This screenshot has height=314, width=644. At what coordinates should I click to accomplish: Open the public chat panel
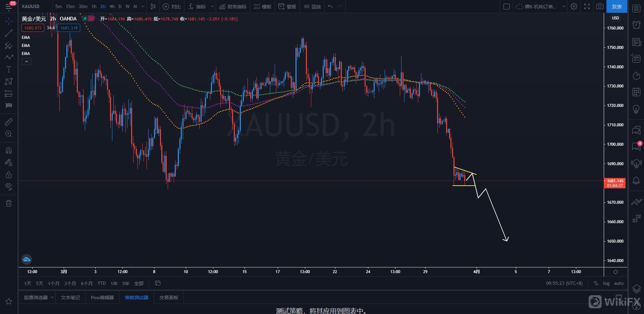[x=636, y=130]
